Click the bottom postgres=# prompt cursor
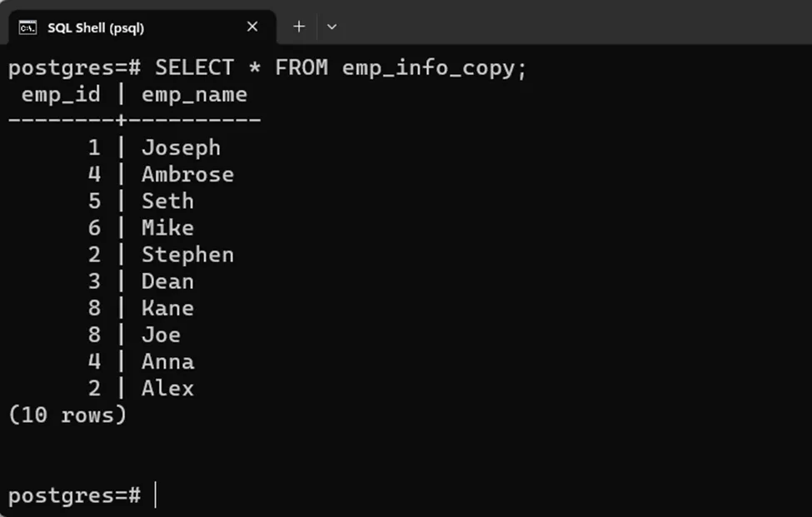 (x=155, y=495)
